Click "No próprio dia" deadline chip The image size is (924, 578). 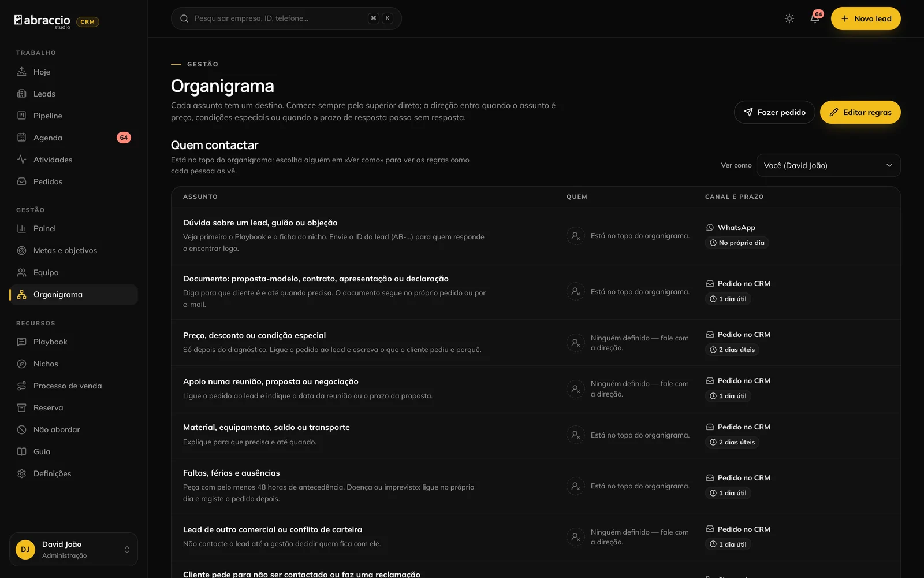(737, 243)
